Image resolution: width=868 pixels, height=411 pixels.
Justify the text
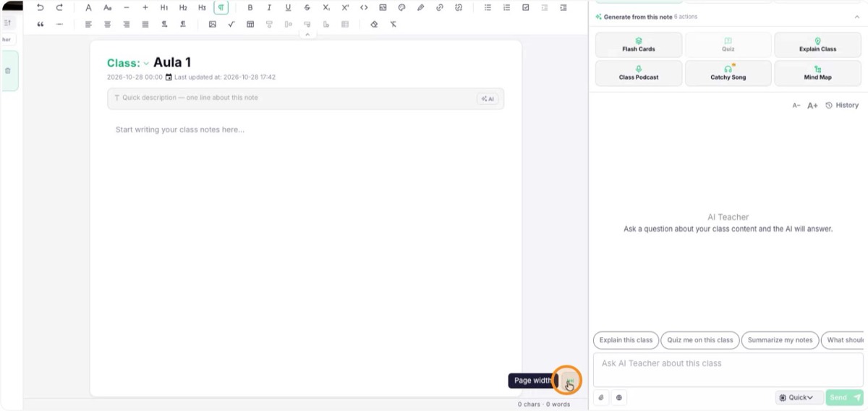(x=145, y=24)
